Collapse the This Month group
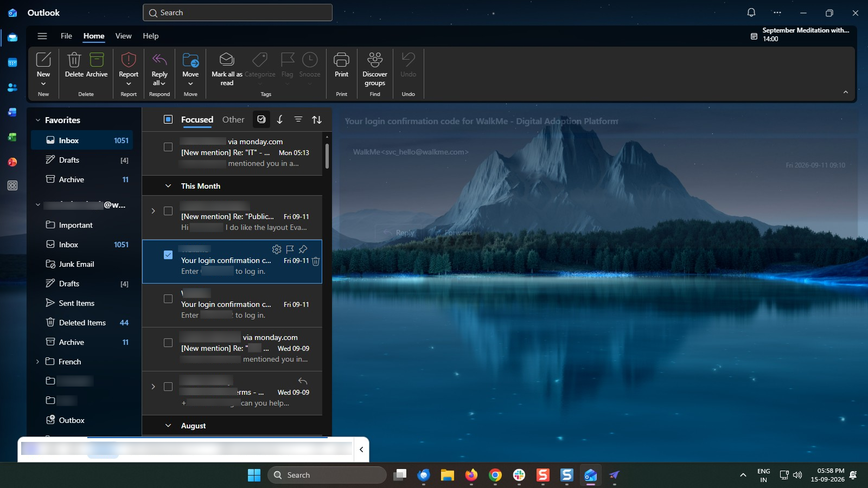The height and width of the screenshot is (488, 868). [x=168, y=186]
